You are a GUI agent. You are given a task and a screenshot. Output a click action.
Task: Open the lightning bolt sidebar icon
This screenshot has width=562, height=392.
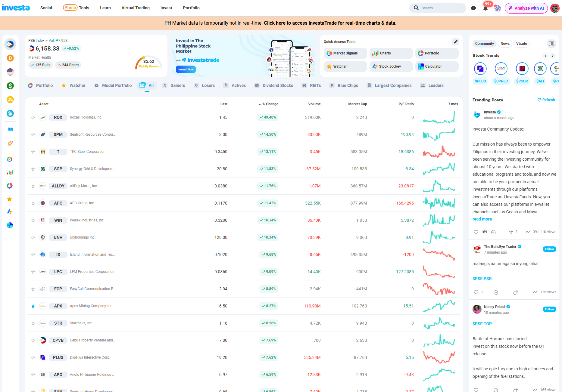click(10, 212)
